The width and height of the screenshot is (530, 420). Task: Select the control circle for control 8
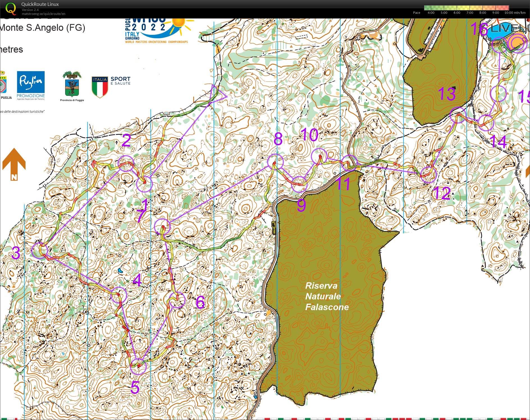click(275, 162)
